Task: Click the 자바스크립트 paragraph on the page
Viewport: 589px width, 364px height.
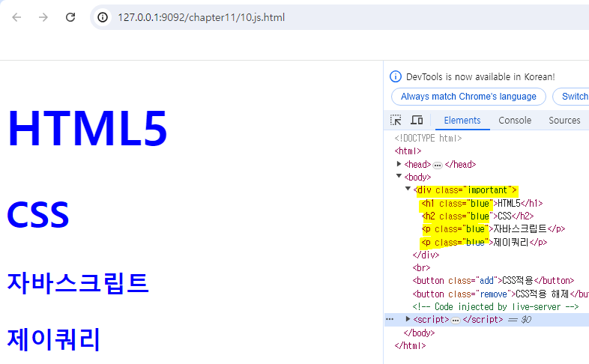Action: (x=78, y=282)
